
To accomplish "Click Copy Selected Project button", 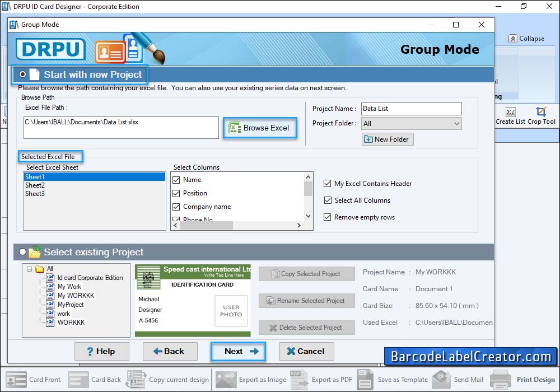I will click(x=307, y=274).
